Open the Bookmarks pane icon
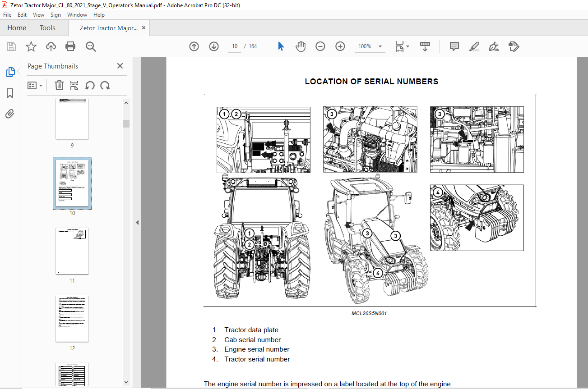The height and width of the screenshot is (389, 588). [x=10, y=93]
